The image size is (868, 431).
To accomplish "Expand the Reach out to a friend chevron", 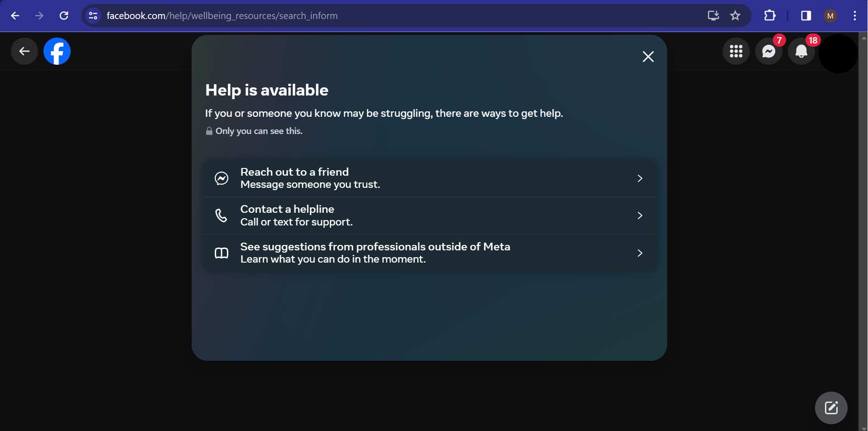I will click(640, 178).
